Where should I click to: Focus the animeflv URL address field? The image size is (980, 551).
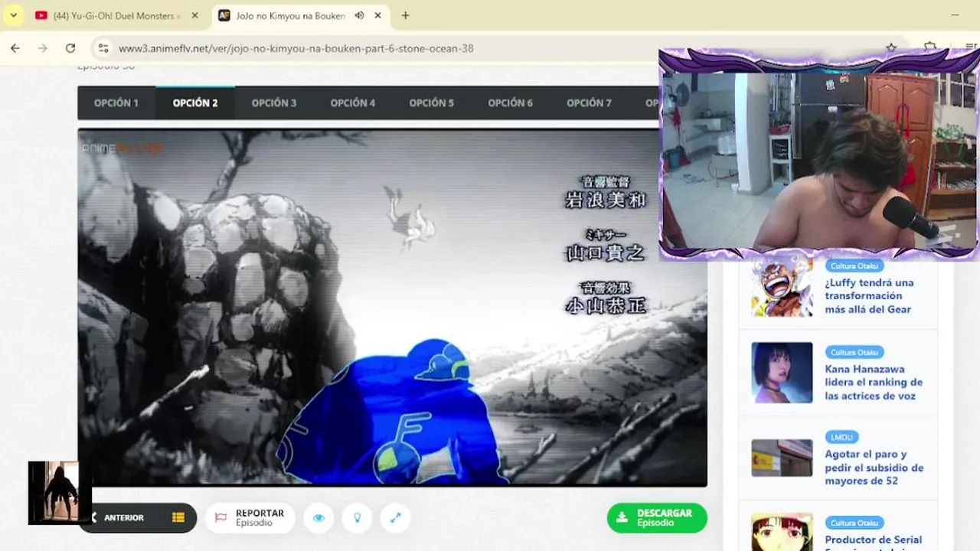click(296, 48)
